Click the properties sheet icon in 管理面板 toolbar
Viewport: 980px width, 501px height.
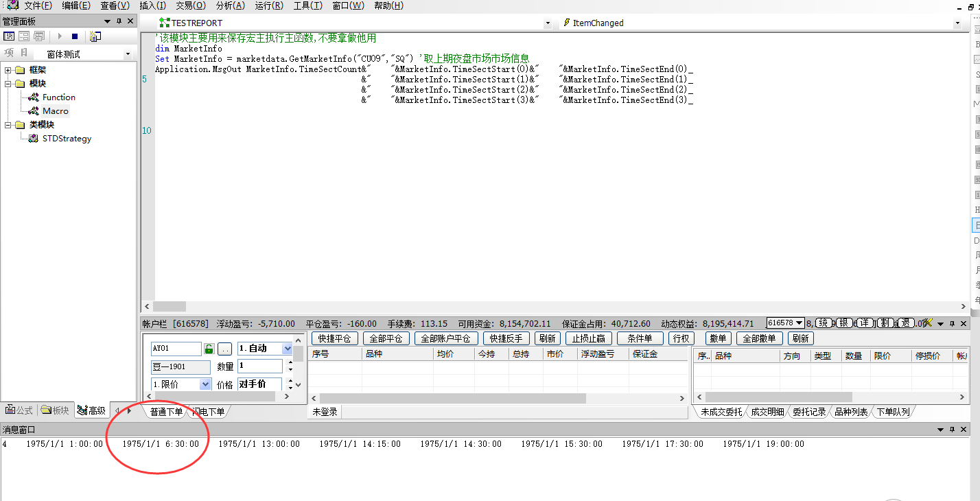pos(95,36)
